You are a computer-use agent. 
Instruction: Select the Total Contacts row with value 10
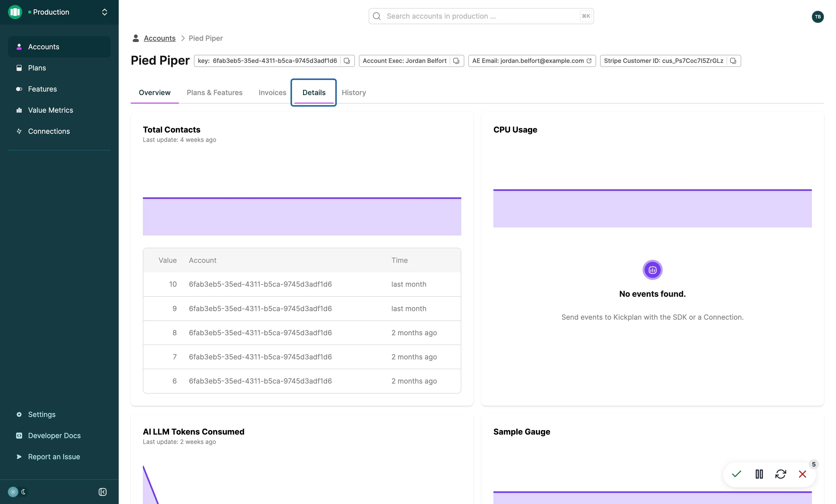pos(302,284)
